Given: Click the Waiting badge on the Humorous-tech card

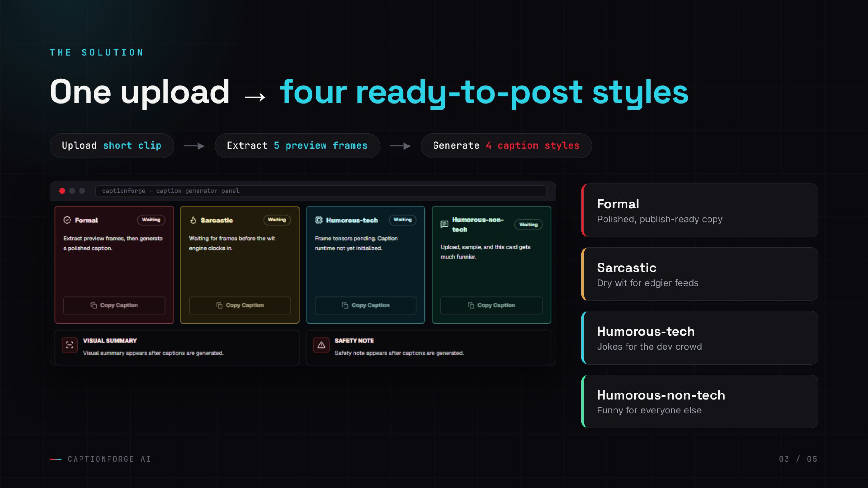Looking at the screenshot, I should coord(403,220).
